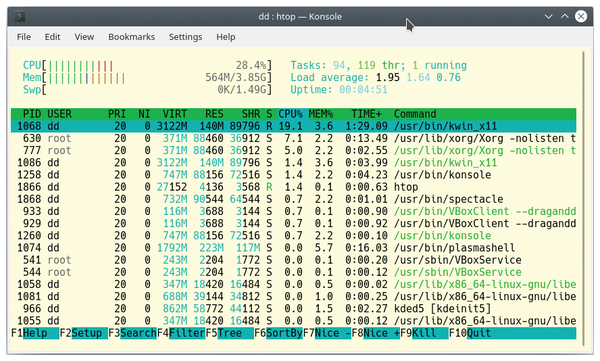Viewport: 600px width, 361px height.
Task: Click the F2 Setup button
Action: 84,333
